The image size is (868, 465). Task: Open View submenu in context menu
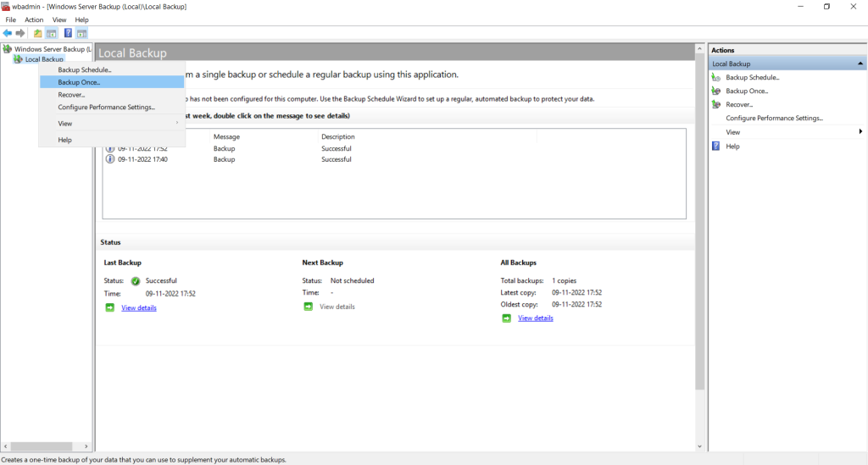(112, 124)
